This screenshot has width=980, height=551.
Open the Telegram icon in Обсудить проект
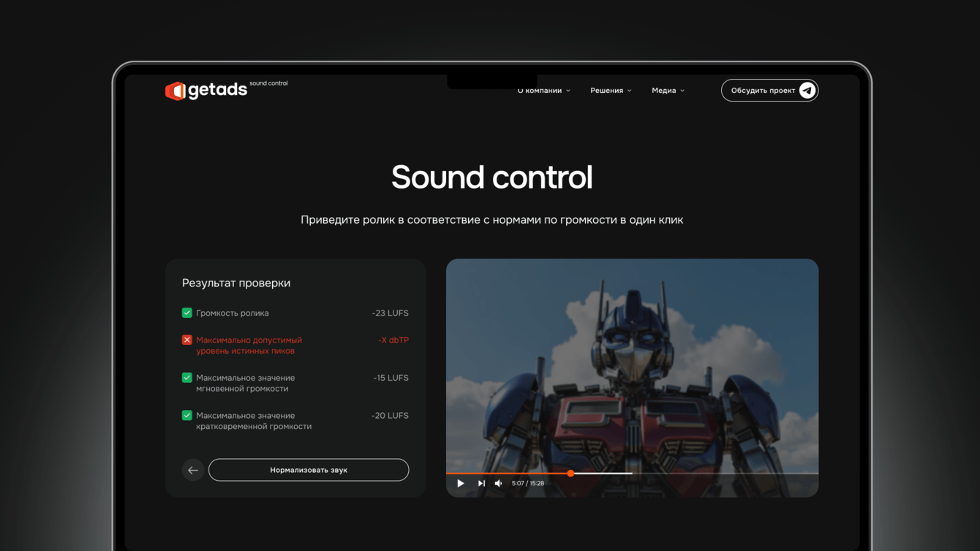coord(807,91)
